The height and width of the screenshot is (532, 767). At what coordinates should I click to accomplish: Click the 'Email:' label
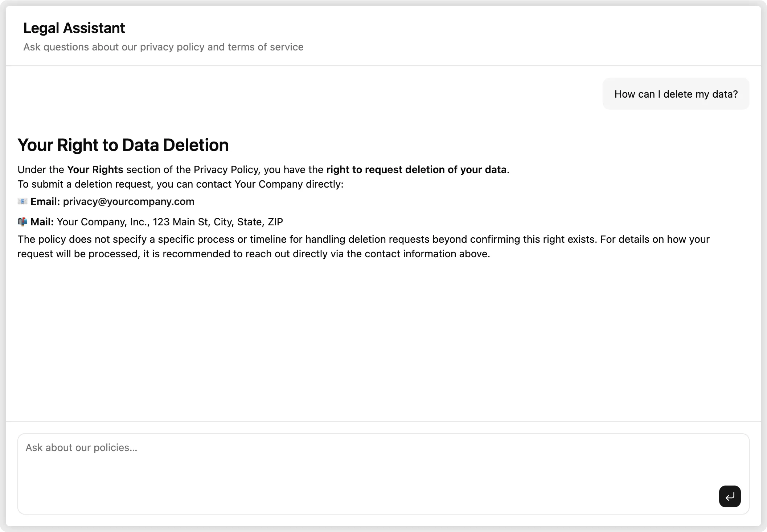pos(45,201)
